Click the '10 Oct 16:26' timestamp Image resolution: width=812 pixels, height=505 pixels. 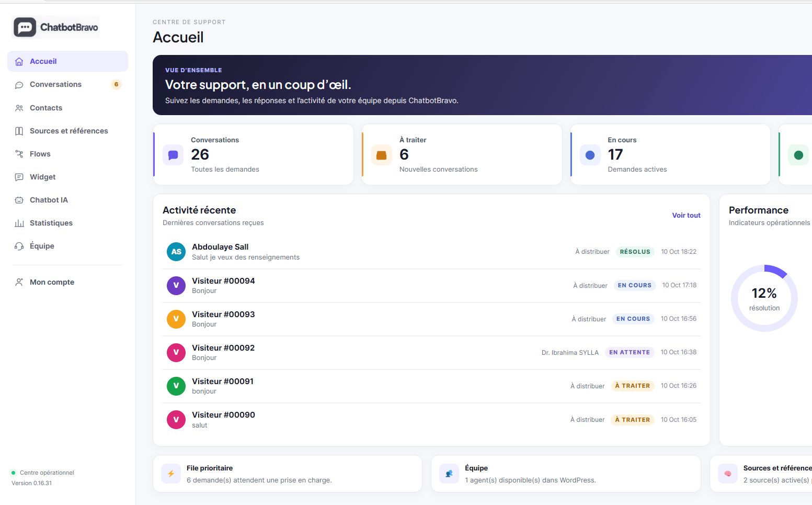678,386
